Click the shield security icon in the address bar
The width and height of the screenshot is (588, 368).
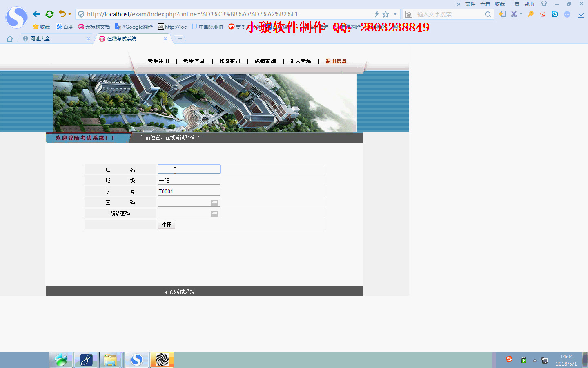[x=81, y=14]
